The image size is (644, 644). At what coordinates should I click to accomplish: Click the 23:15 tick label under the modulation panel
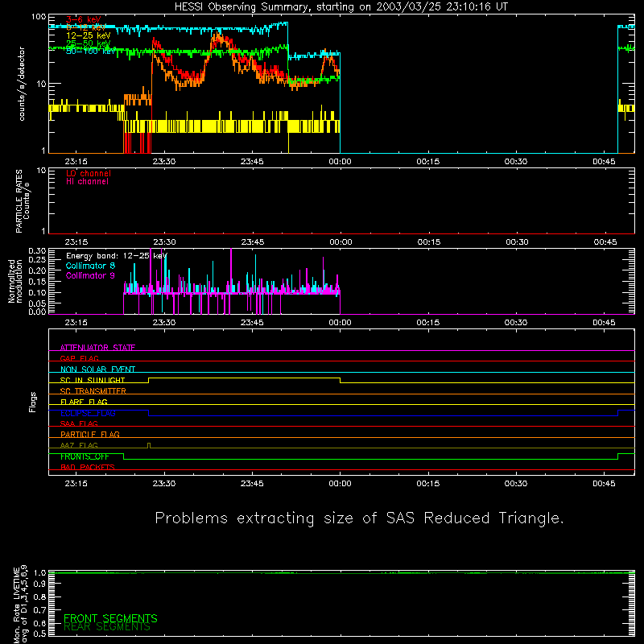coord(76,323)
